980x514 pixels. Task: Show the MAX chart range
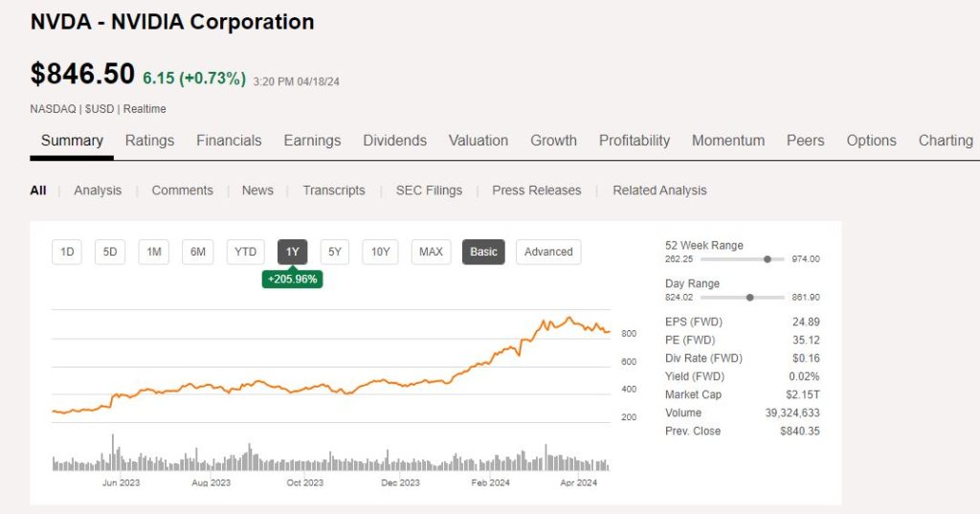pyautogui.click(x=431, y=252)
